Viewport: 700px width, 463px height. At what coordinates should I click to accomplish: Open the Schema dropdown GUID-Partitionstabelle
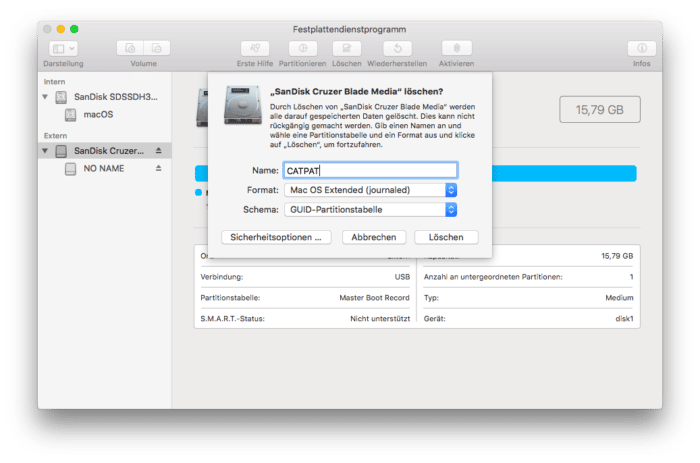coord(370,209)
